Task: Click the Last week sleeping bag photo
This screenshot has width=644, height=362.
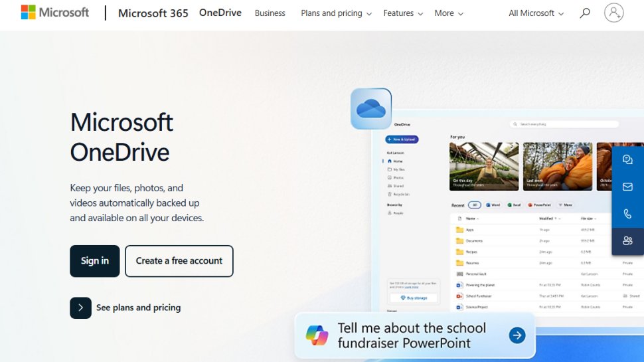Action: coord(557,167)
